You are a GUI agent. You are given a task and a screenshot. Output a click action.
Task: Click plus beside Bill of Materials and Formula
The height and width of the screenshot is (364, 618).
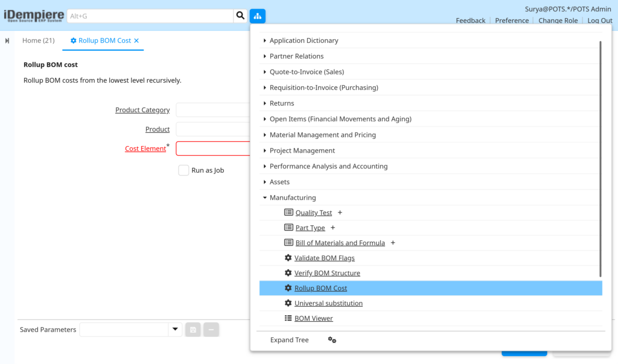point(392,243)
